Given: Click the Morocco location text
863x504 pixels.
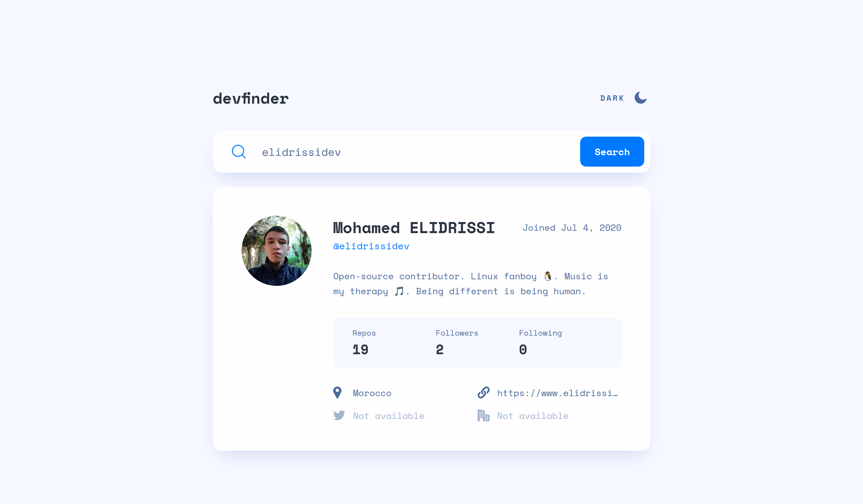Looking at the screenshot, I should click(372, 393).
